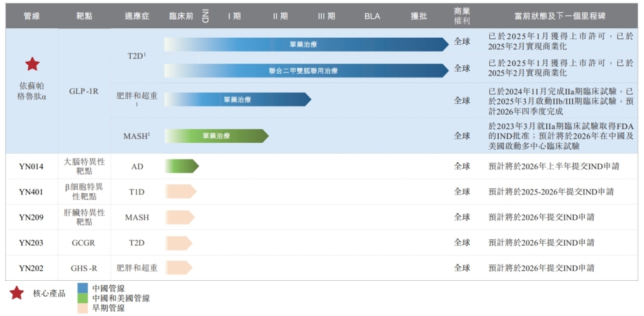644x316 pixels.
Task: Click the 肥胖和超重 indication in the YN202 row
Action: coord(136,268)
